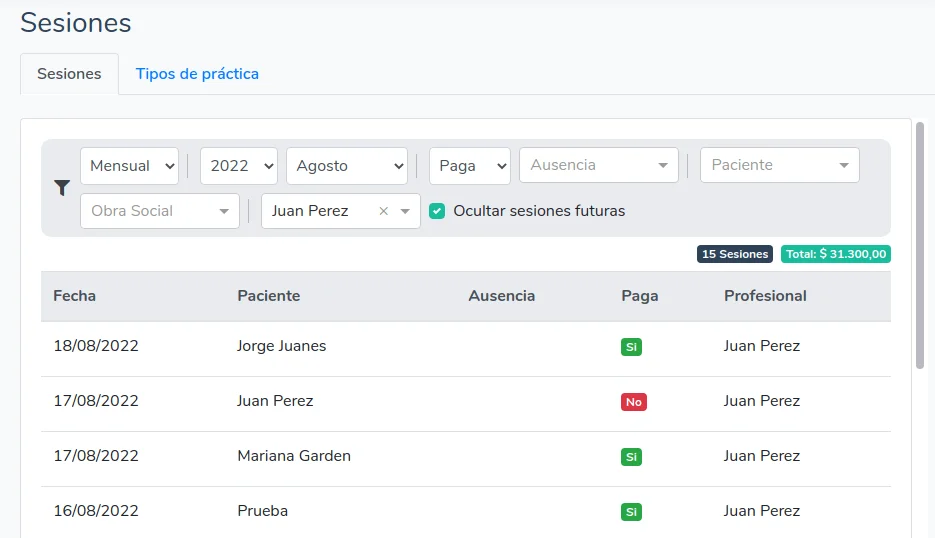Viewport: 935px width, 538px height.
Task: Open the Obra Social dropdown
Action: (159, 211)
